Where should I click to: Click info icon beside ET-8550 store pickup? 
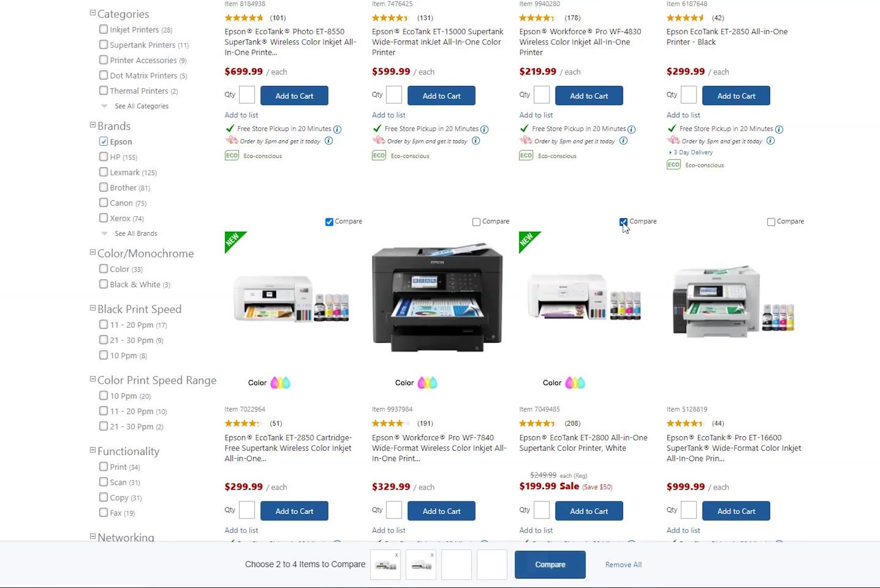tap(337, 129)
